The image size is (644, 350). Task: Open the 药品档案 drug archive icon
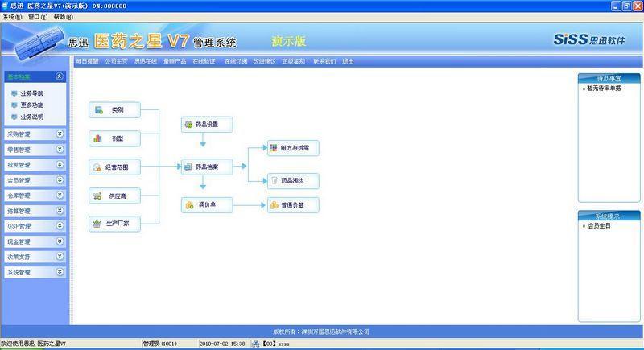click(188, 167)
